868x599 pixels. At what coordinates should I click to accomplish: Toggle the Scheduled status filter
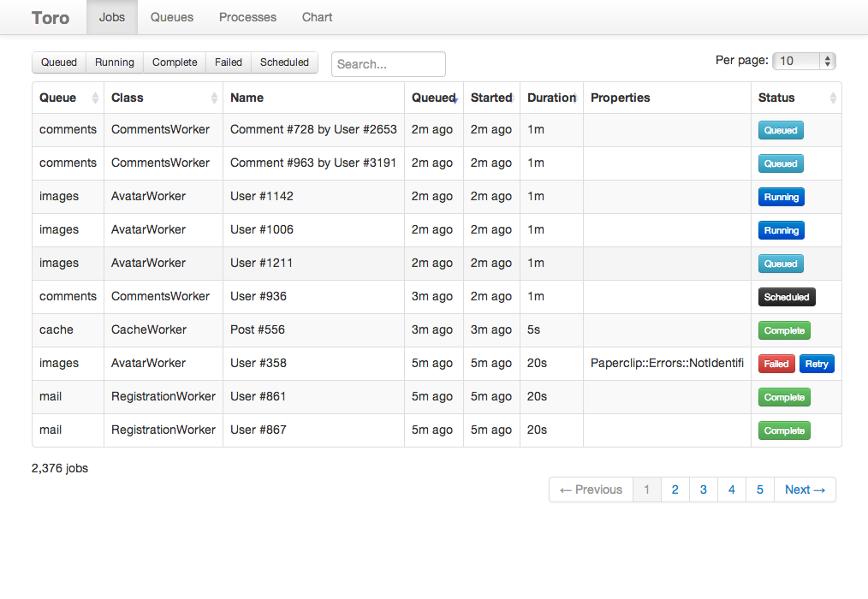284,62
